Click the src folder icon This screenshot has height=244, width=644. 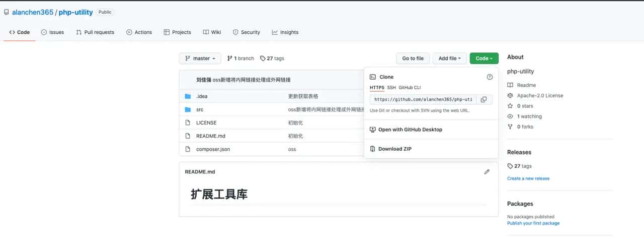tap(188, 109)
